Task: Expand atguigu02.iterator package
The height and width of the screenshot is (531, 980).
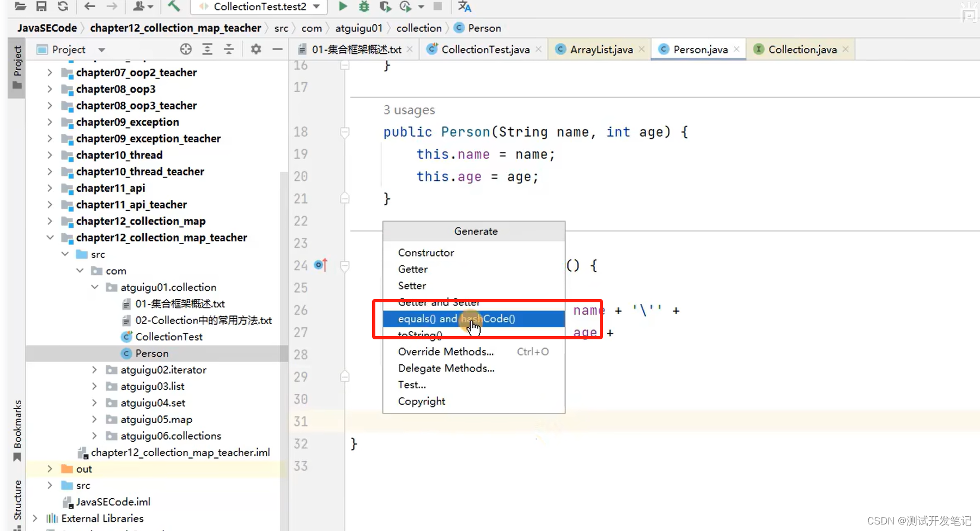Action: click(x=94, y=370)
